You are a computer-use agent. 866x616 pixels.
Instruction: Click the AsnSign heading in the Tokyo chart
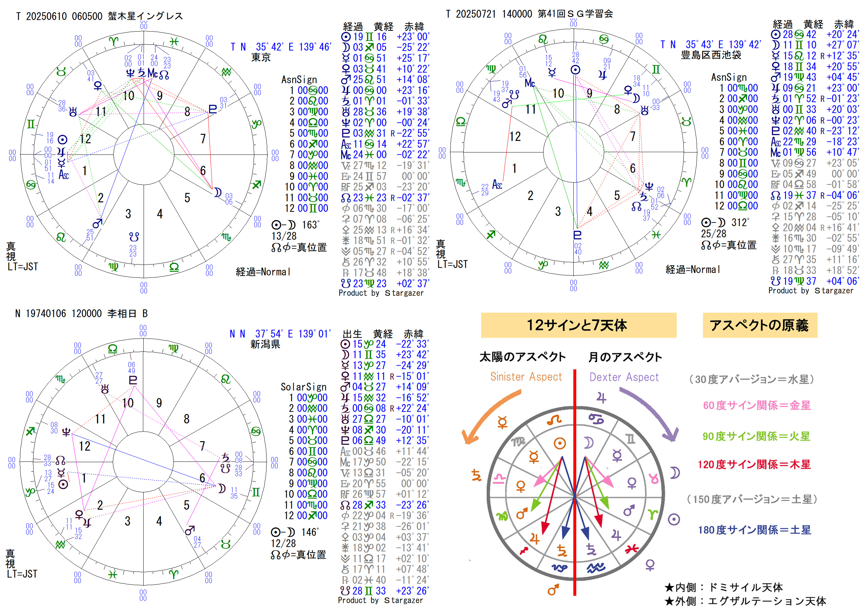pyautogui.click(x=299, y=80)
